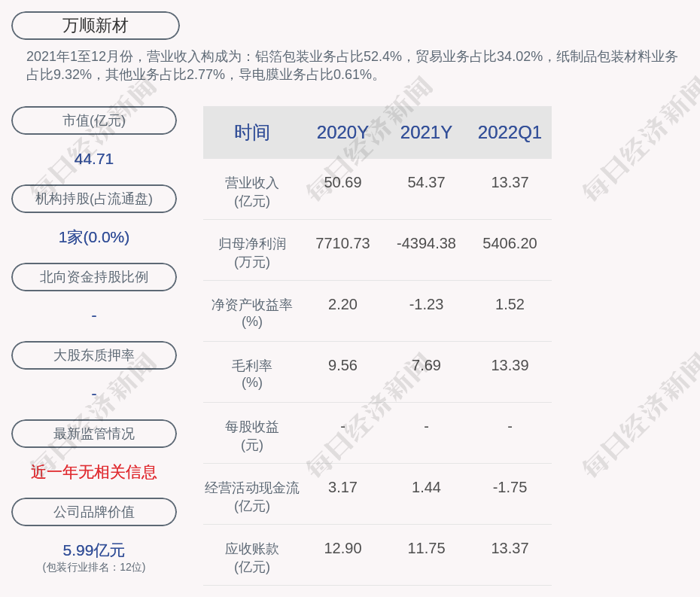Select ROE value 2.20
Image resolution: width=700 pixels, height=597 pixels.
point(342,304)
